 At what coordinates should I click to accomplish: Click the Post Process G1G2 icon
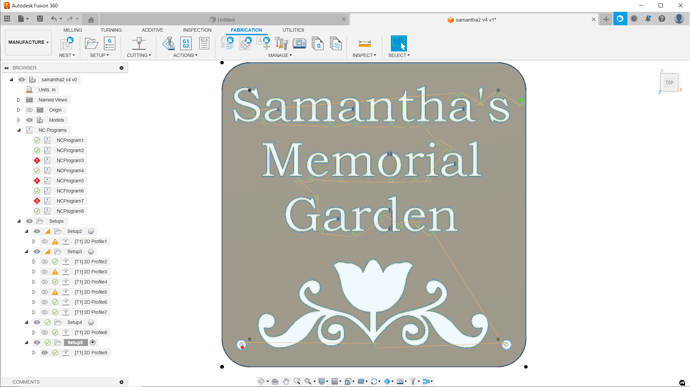tap(186, 43)
